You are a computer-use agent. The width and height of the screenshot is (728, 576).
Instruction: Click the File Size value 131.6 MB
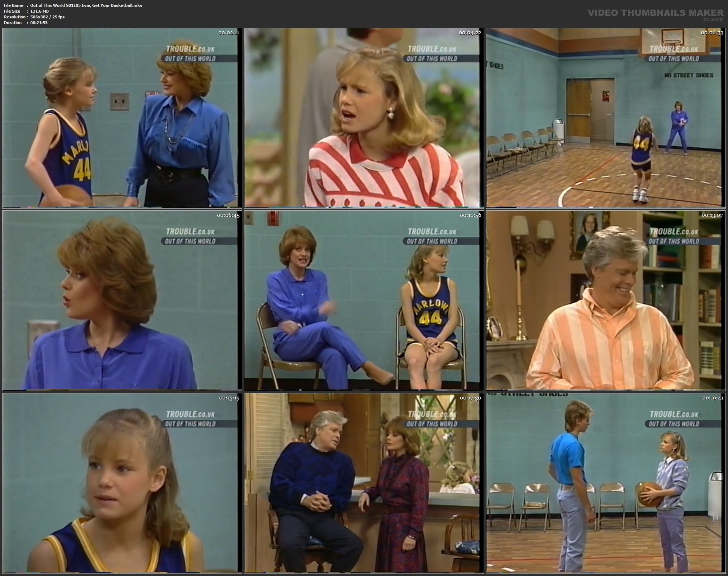[x=39, y=11]
